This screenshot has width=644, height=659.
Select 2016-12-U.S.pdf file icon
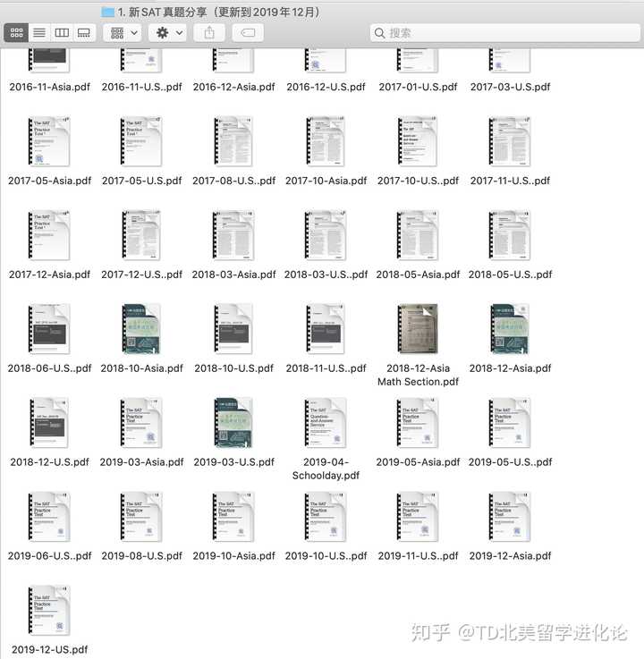point(326,60)
